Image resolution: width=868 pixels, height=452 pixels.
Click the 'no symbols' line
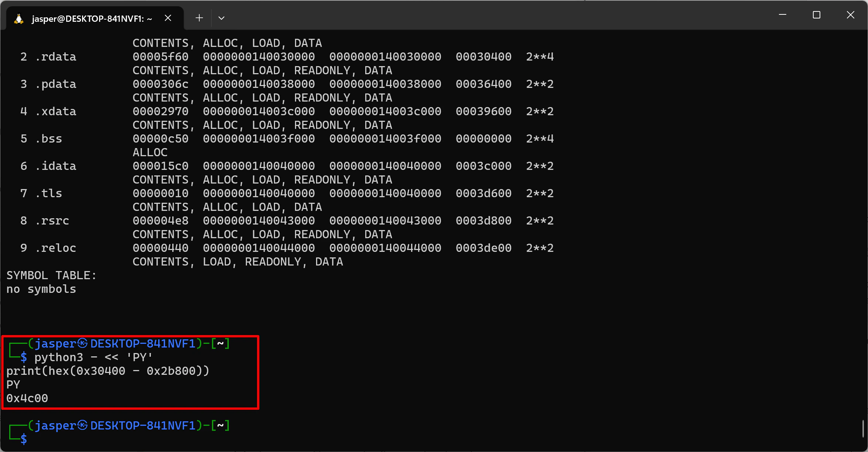click(x=41, y=289)
